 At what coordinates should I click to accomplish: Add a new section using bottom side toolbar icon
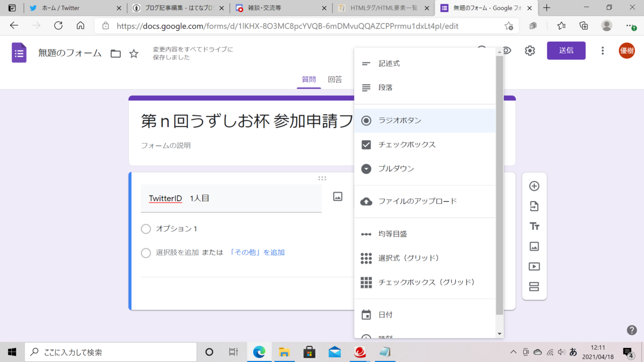[x=534, y=286]
